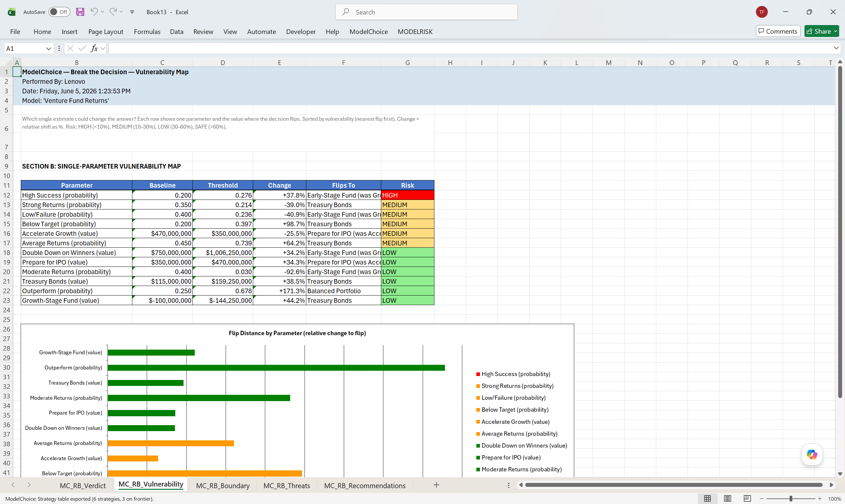
Task: Switch to MC_RB_Verdict sheet tab
Action: 83,486
